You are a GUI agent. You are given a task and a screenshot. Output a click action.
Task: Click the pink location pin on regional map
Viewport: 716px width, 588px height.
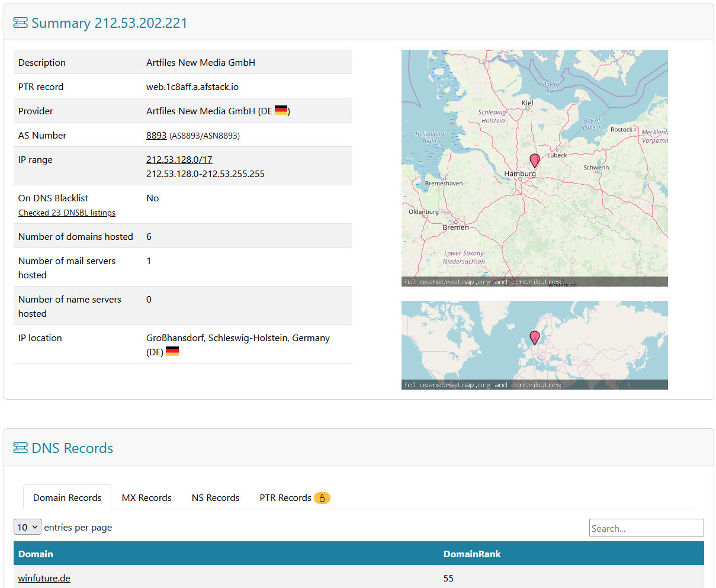click(x=534, y=160)
